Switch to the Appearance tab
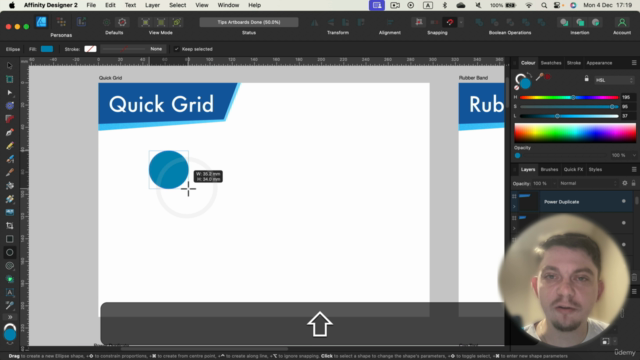 click(x=599, y=63)
